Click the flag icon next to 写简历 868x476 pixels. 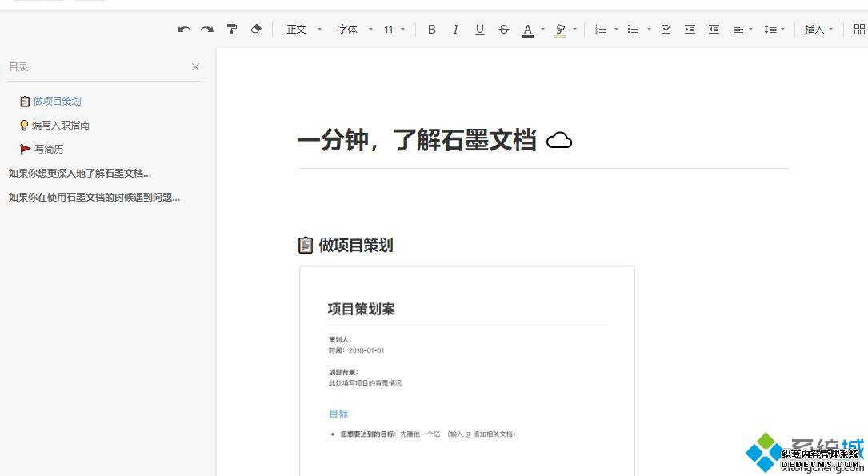[26, 149]
